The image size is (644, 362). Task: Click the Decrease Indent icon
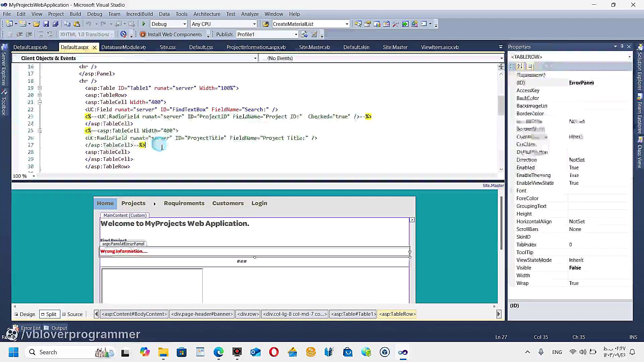(x=19, y=34)
